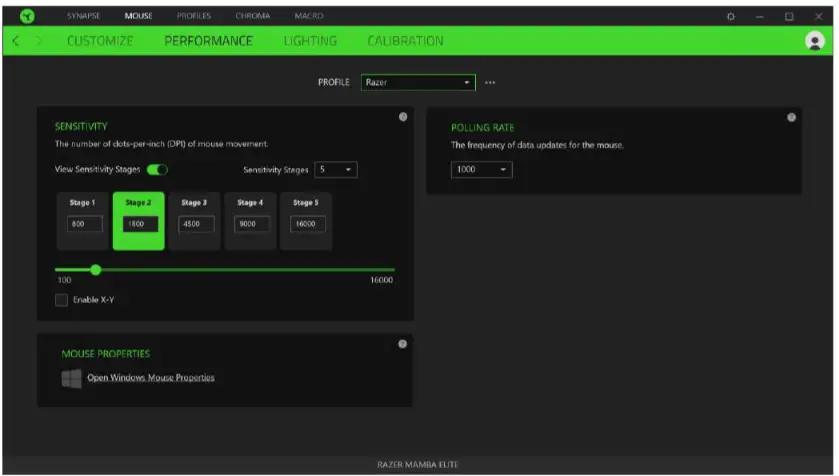Switch to the Customize tab
The image size is (839, 476).
100,41
